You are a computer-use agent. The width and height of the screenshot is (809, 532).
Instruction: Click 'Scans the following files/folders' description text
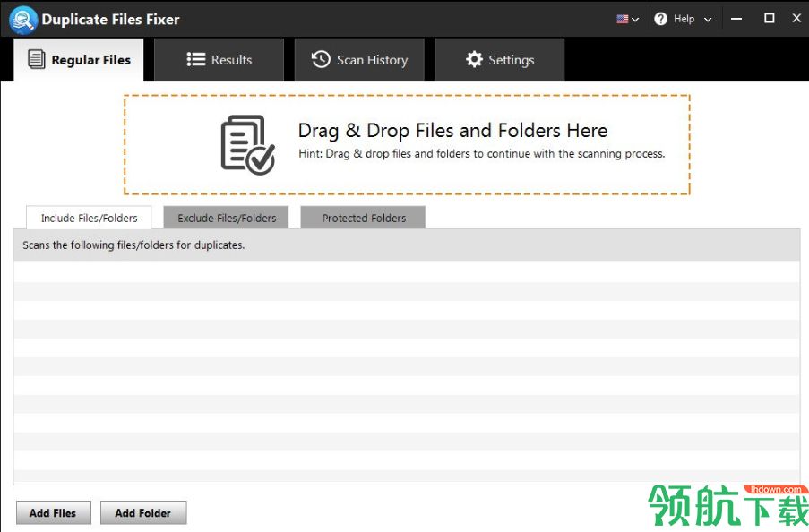point(133,245)
